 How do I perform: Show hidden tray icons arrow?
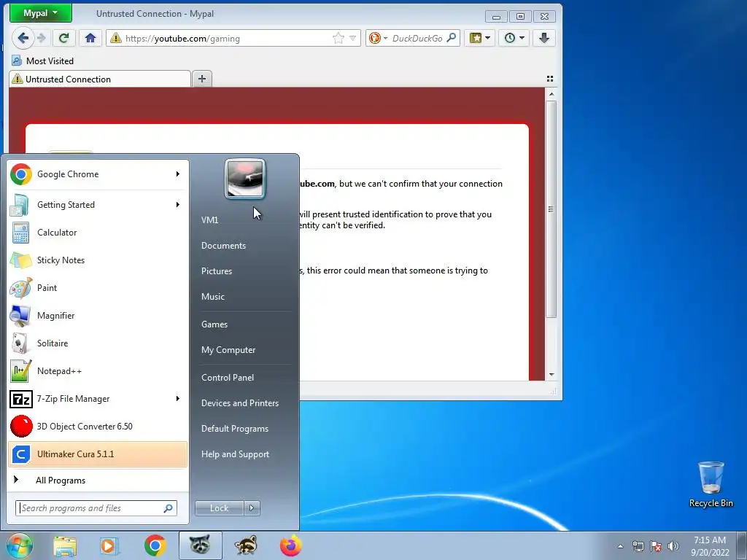[x=620, y=546]
